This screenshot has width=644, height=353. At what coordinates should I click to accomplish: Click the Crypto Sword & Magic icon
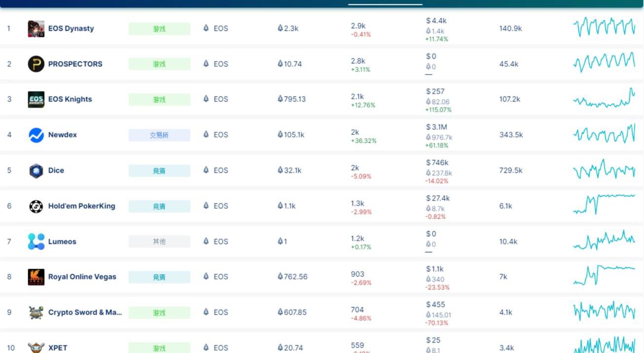pyautogui.click(x=36, y=313)
